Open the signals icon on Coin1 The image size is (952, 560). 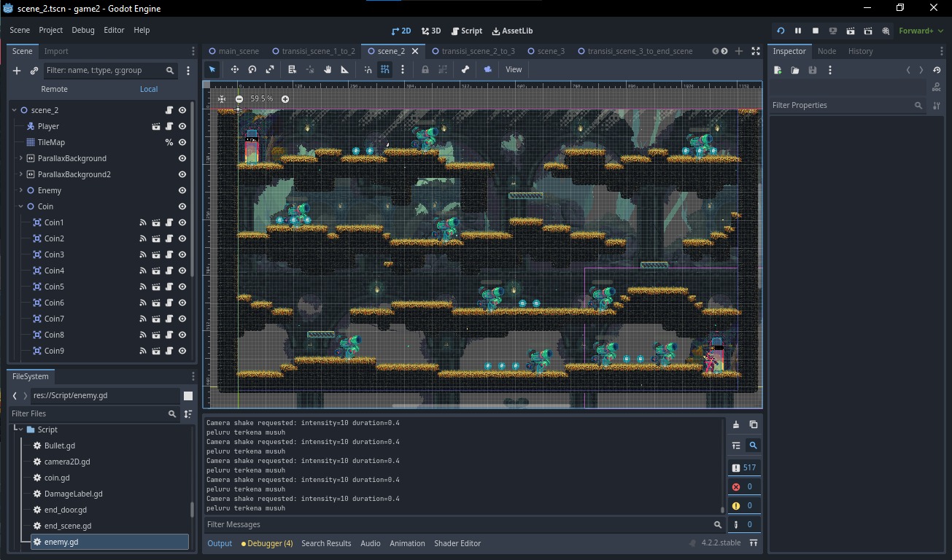[143, 222]
